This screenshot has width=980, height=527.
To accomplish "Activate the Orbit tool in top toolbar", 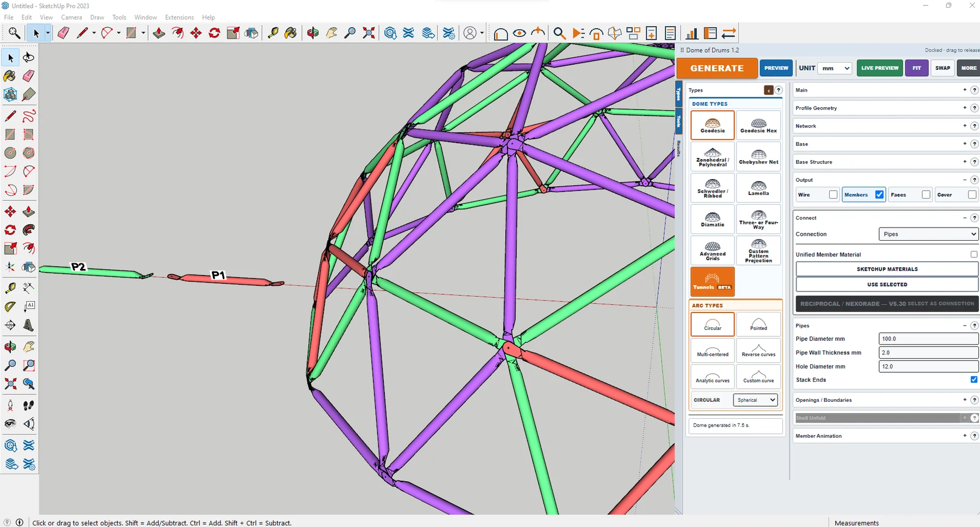I will [313, 33].
